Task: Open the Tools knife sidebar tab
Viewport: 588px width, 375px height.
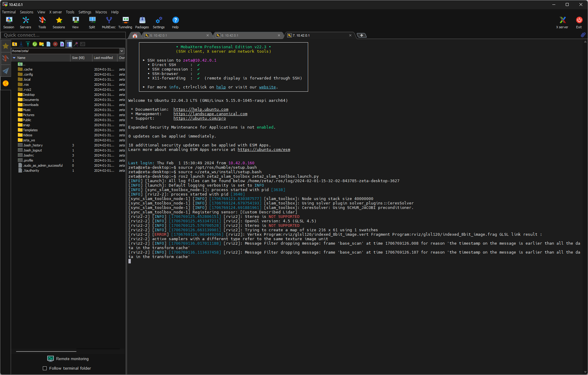Action: tap(6, 58)
